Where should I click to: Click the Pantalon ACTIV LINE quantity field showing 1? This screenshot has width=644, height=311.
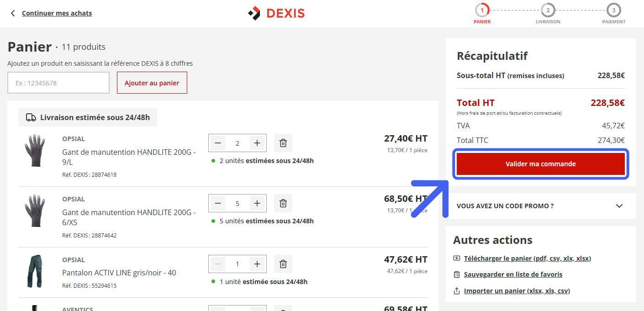point(238,264)
